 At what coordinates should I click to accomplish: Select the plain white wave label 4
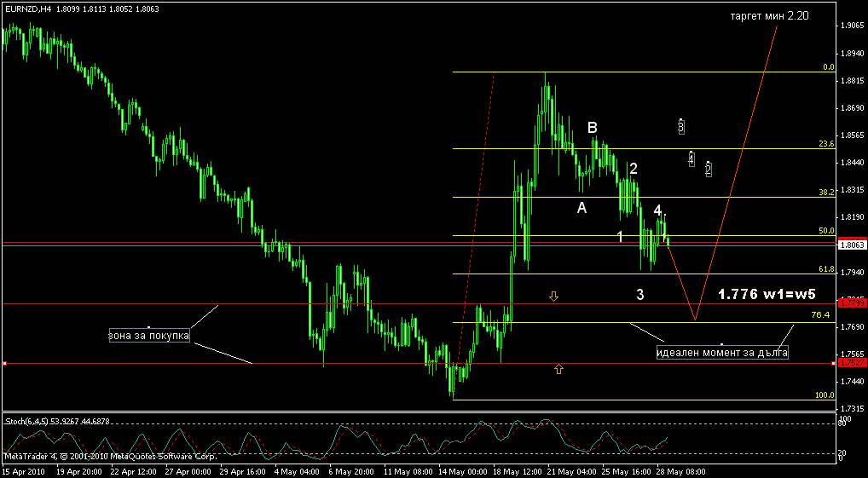[x=657, y=210]
